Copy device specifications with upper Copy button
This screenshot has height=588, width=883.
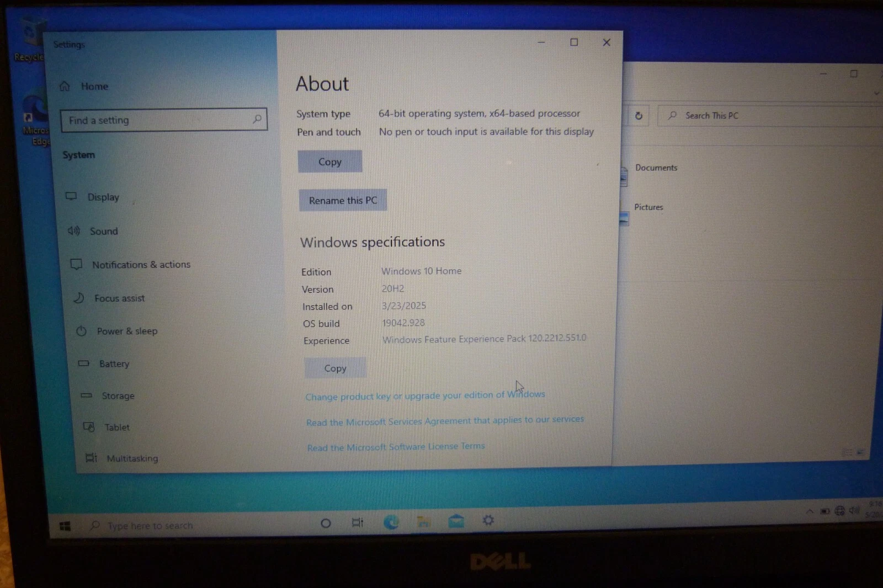tap(330, 162)
